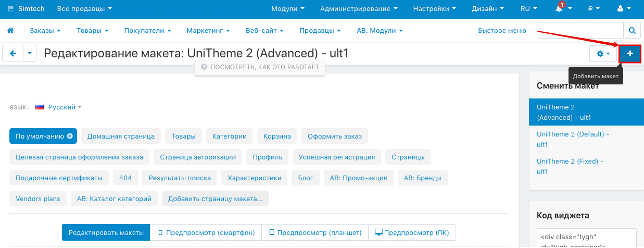Switch to Редактировать макеты mode

pos(106,232)
